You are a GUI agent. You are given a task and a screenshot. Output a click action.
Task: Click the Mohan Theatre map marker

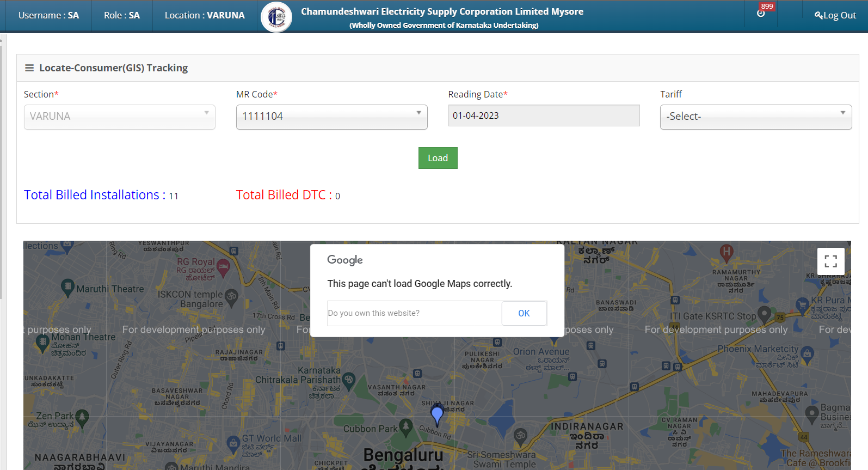pyautogui.click(x=42, y=344)
